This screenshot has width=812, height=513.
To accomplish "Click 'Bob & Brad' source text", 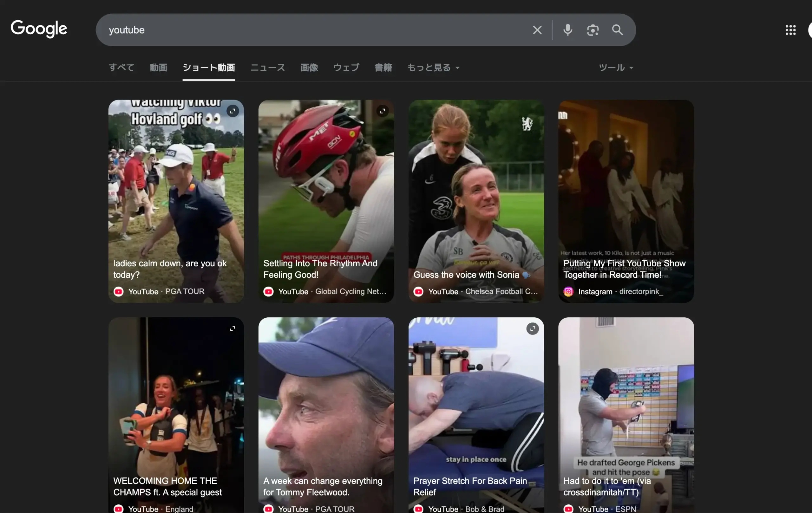I will (x=485, y=509).
